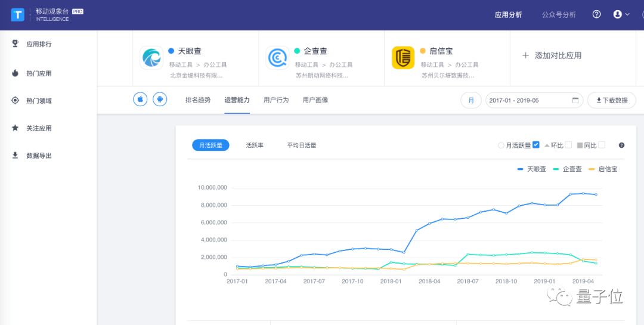Click the final 天眼查 data point on blue line
Image resolution: width=644 pixels, height=325 pixels.
pos(596,195)
